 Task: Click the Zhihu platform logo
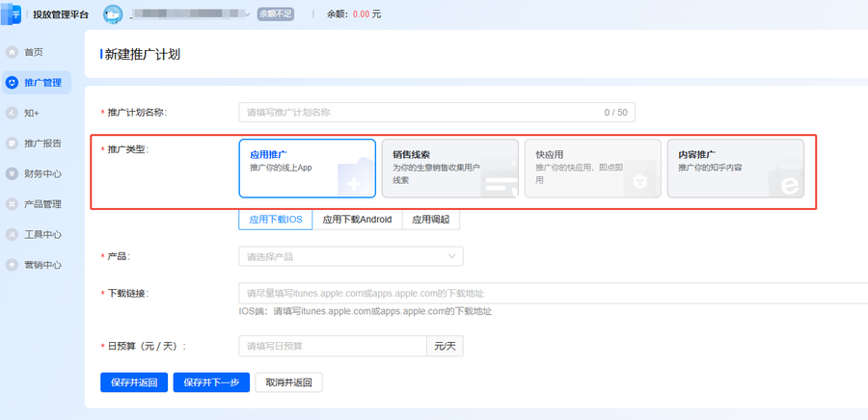[x=11, y=13]
